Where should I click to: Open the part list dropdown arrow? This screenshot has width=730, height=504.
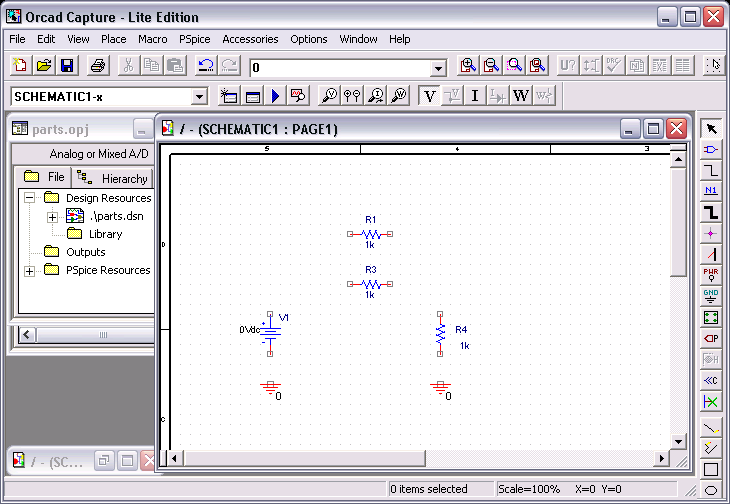pyautogui.click(x=437, y=68)
